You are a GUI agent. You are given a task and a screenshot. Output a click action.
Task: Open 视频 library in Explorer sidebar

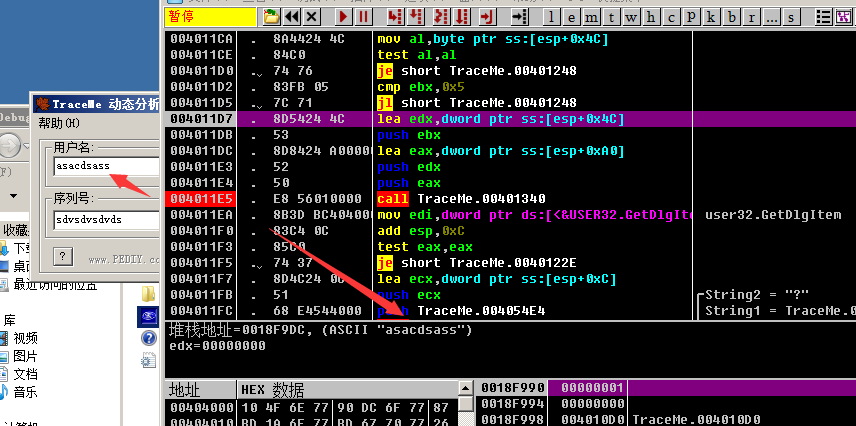[x=25, y=338]
